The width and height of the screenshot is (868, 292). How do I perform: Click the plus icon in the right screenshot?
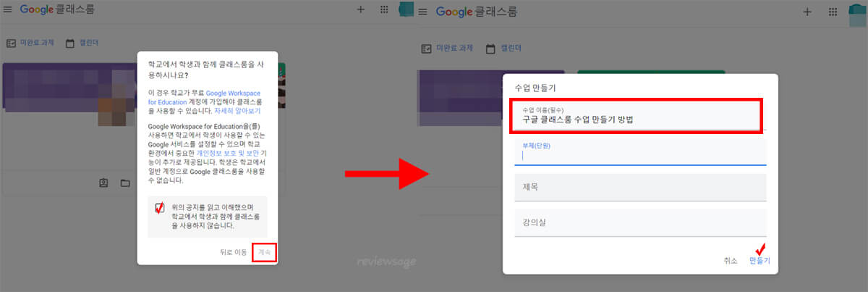(808, 12)
